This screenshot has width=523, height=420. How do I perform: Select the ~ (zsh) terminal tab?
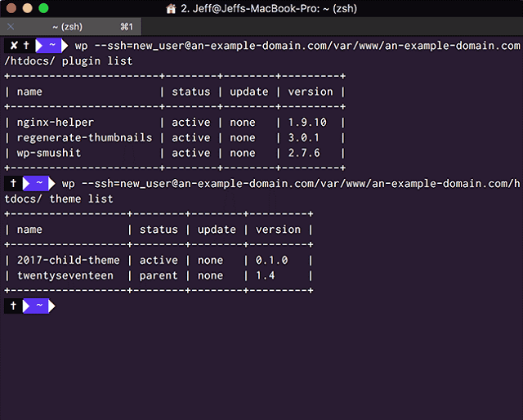click(71, 27)
